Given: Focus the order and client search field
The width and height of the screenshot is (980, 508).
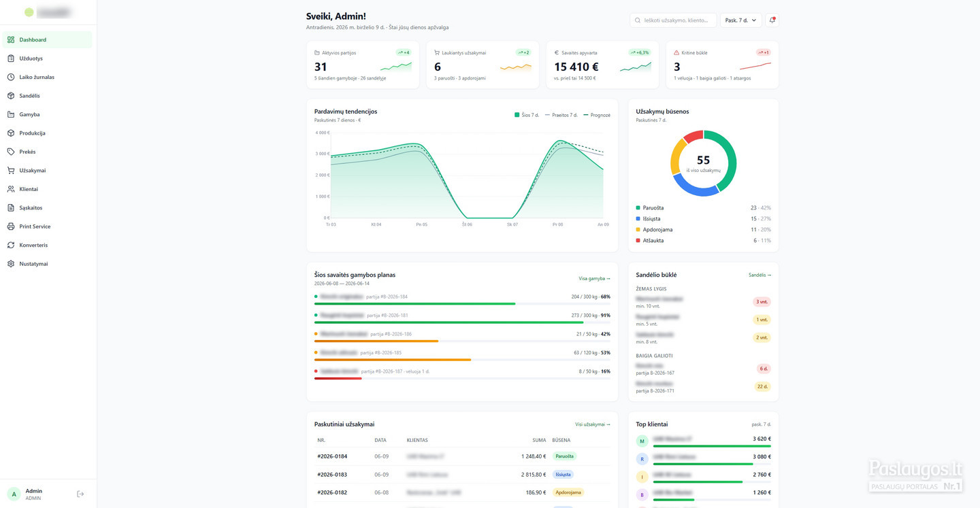Looking at the screenshot, I should click(x=673, y=20).
